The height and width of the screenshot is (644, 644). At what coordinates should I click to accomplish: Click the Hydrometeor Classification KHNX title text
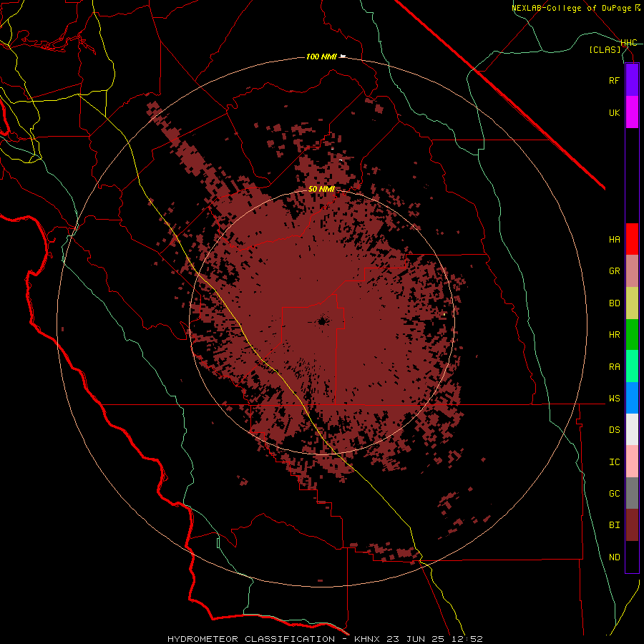(x=325, y=639)
